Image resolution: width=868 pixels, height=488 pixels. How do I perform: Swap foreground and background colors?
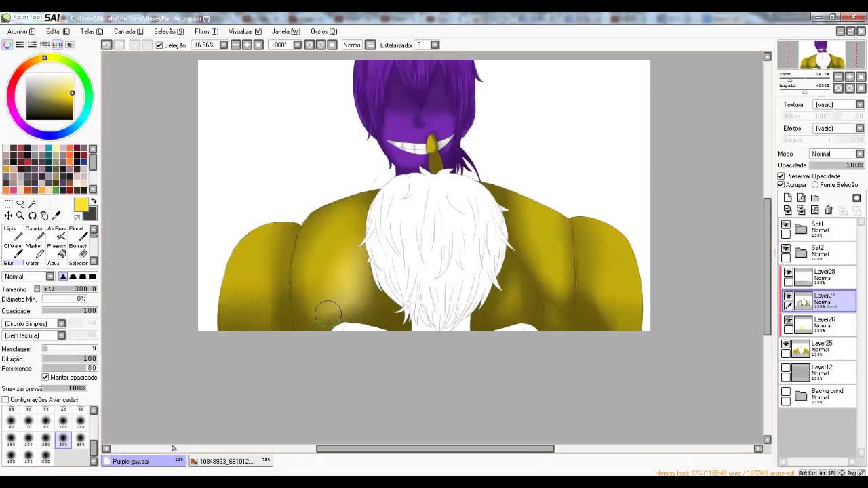click(x=94, y=201)
